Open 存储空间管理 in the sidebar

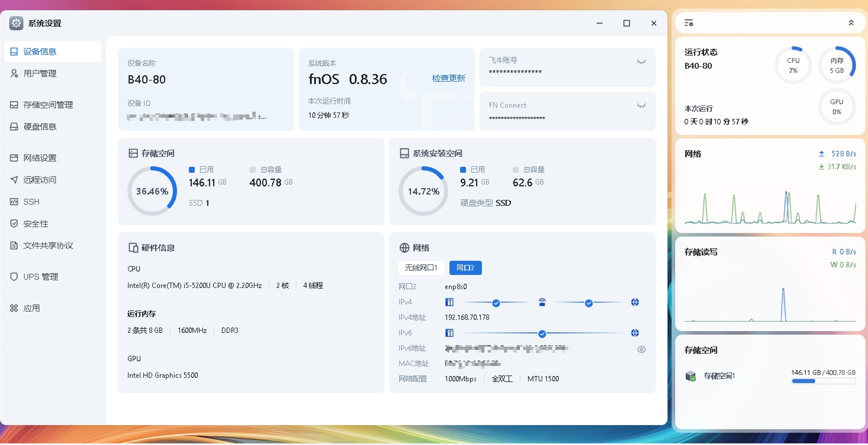pyautogui.click(x=48, y=105)
